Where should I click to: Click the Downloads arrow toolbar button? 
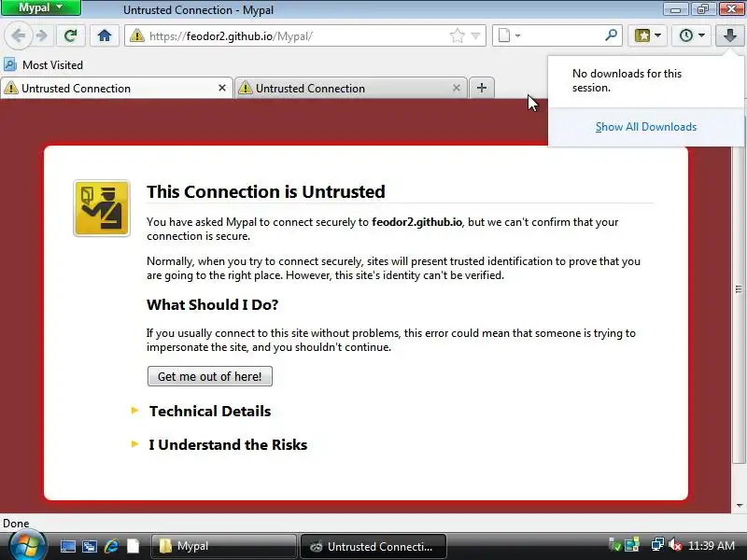(x=730, y=35)
